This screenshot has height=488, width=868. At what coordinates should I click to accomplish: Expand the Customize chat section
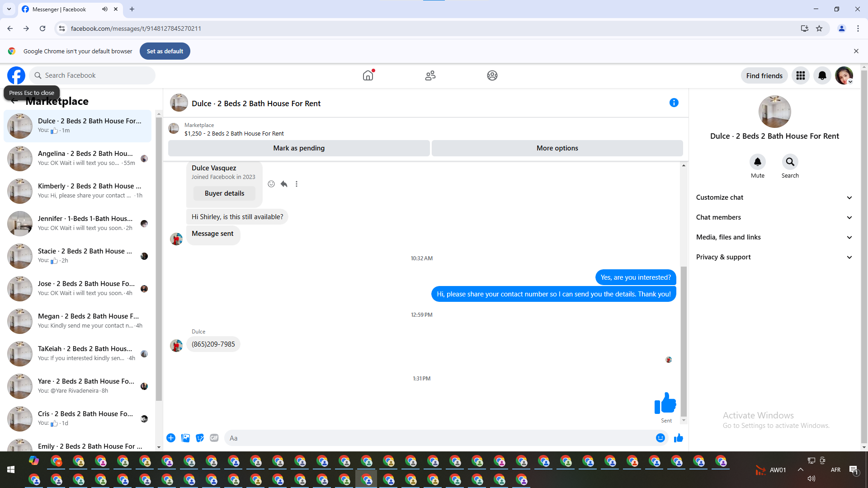tap(774, 197)
